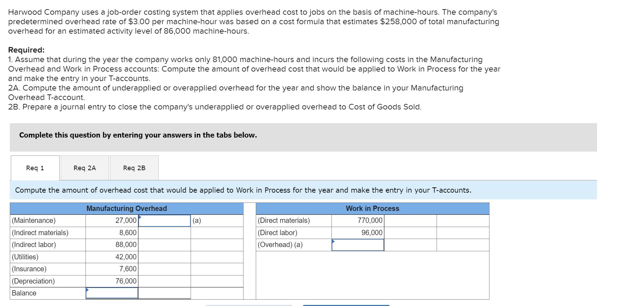Switch to the Req 2A tab
This screenshot has width=644, height=306.
click(x=84, y=168)
